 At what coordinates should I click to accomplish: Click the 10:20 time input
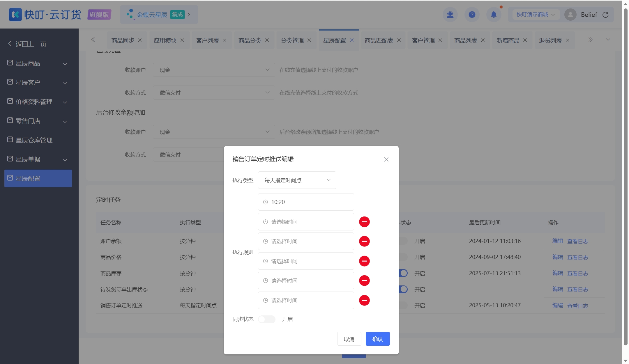(x=306, y=202)
